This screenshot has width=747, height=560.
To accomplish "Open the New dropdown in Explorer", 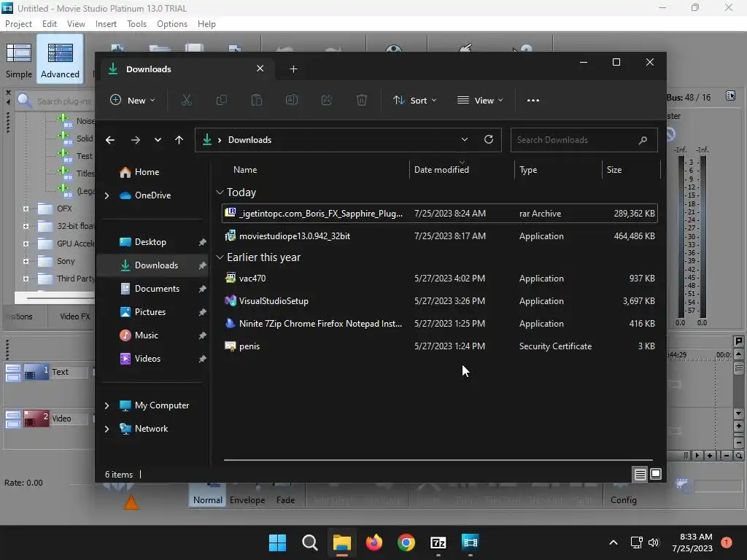I will 133,101.
